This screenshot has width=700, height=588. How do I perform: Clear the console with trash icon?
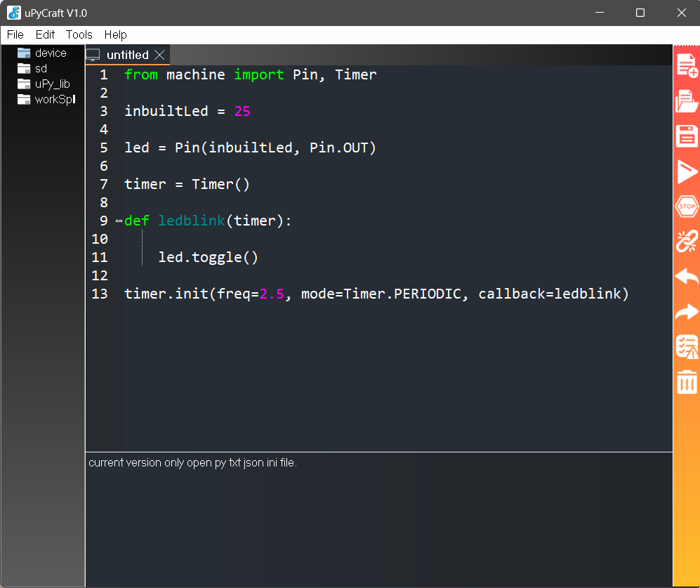(x=687, y=381)
